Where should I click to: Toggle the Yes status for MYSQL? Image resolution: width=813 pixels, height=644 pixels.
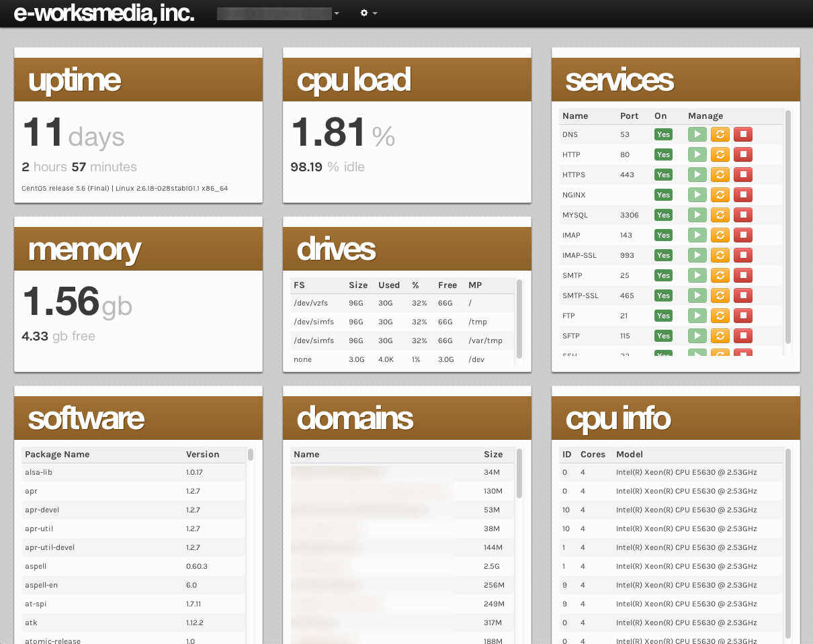663,215
